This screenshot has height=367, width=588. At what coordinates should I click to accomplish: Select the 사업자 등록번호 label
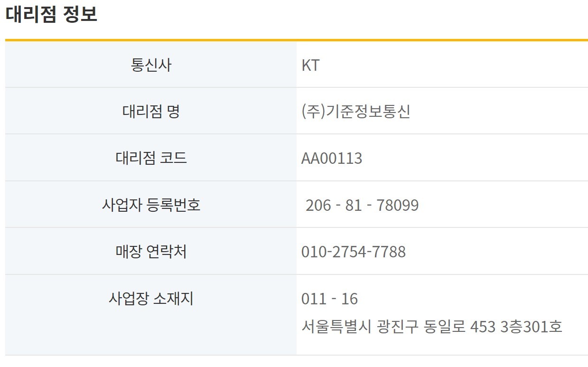[x=151, y=205]
